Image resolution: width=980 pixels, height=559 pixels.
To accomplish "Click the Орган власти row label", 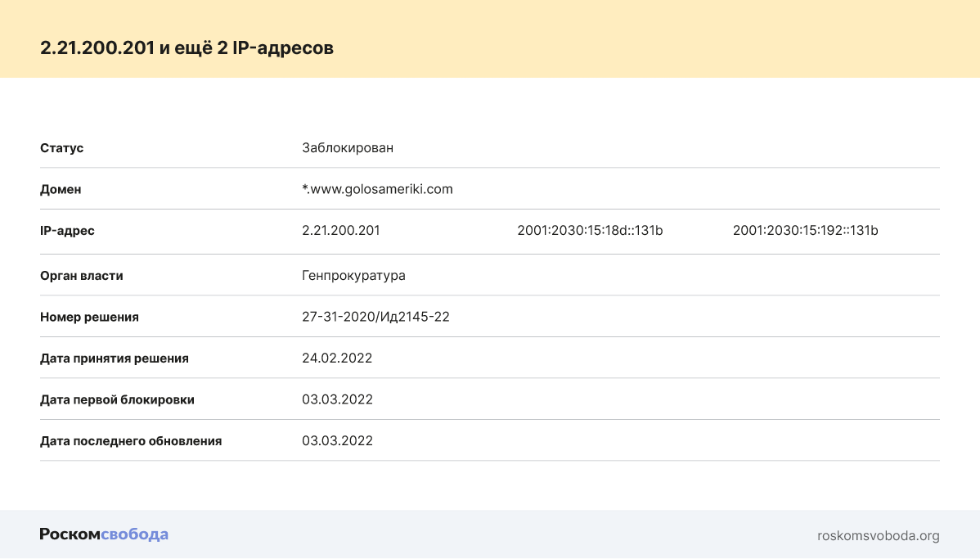I will [82, 276].
